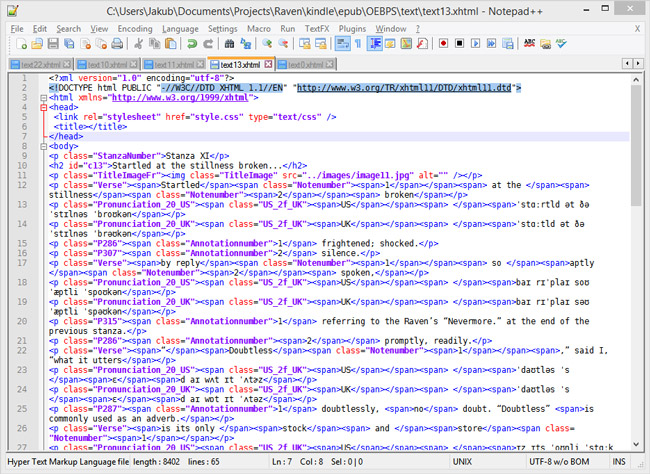Open the Plugins menu
650x474 pixels.
(352, 29)
